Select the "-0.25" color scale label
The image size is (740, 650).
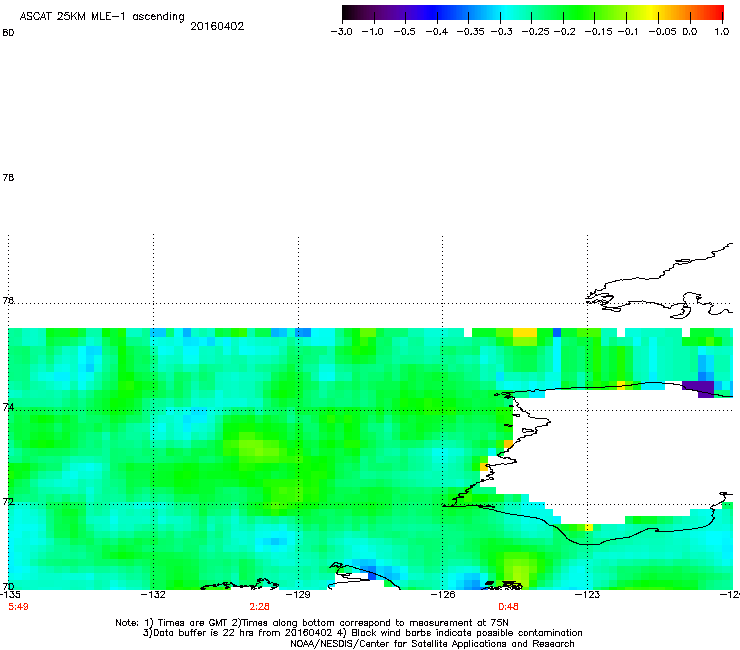pyautogui.click(x=536, y=32)
